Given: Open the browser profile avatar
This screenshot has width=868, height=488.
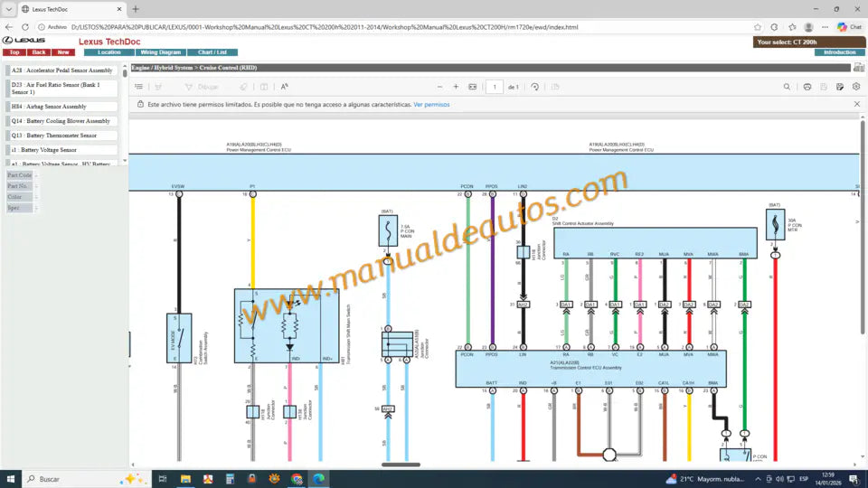Looking at the screenshot, I should (x=808, y=26).
